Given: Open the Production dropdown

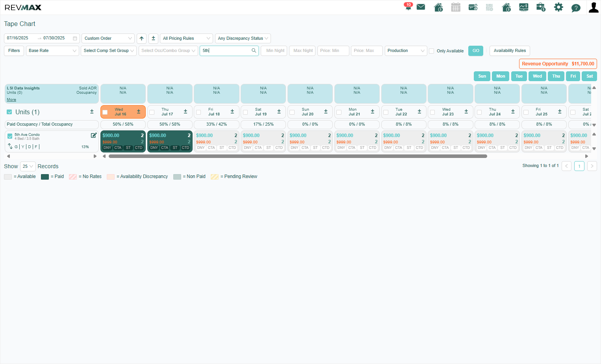Looking at the screenshot, I should 406,51.
